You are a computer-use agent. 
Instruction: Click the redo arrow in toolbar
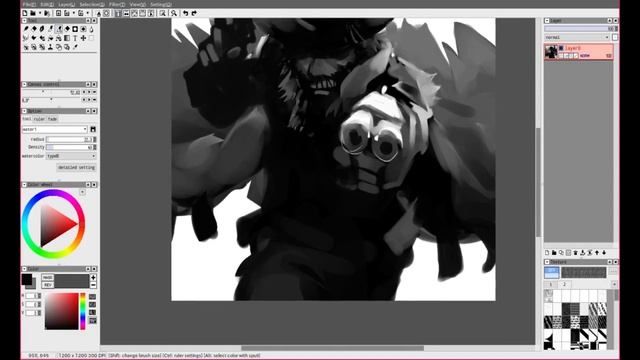coord(194,13)
